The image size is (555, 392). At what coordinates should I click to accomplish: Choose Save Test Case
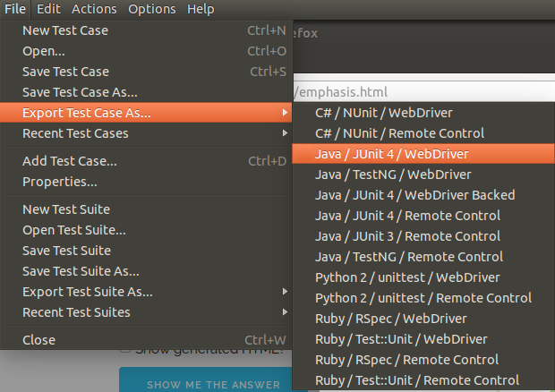(146, 72)
